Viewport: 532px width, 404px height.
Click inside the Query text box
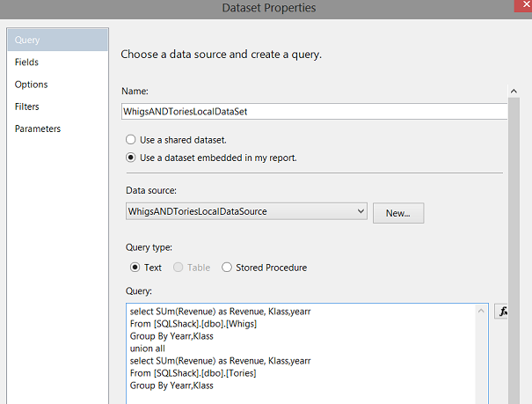pos(299,352)
